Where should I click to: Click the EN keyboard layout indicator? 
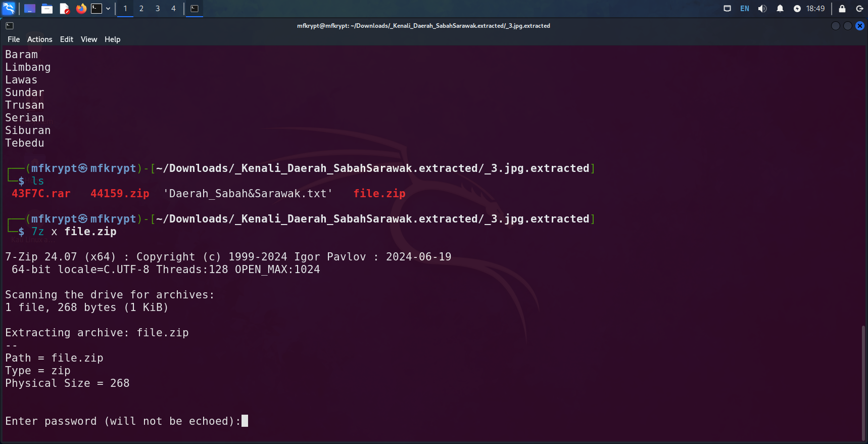(744, 9)
